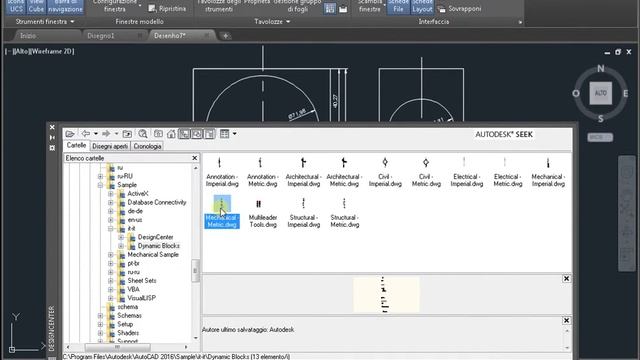Open the DesignCenter Search tool
The height and width of the screenshot is (360, 640).
[x=142, y=134]
